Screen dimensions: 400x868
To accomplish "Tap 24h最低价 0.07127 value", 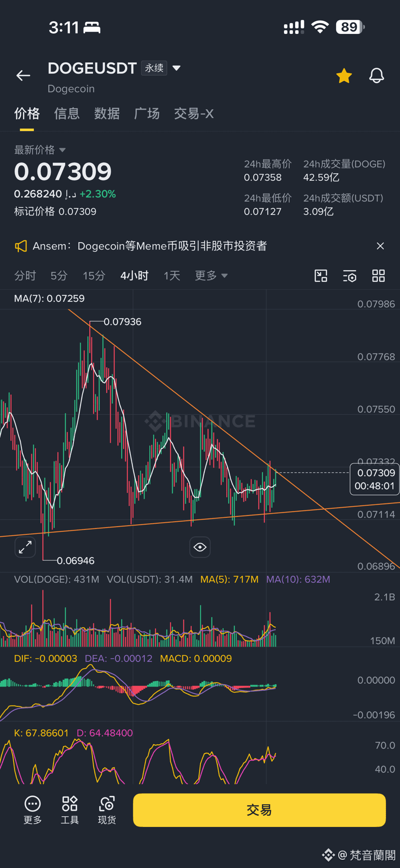I will pos(263,211).
